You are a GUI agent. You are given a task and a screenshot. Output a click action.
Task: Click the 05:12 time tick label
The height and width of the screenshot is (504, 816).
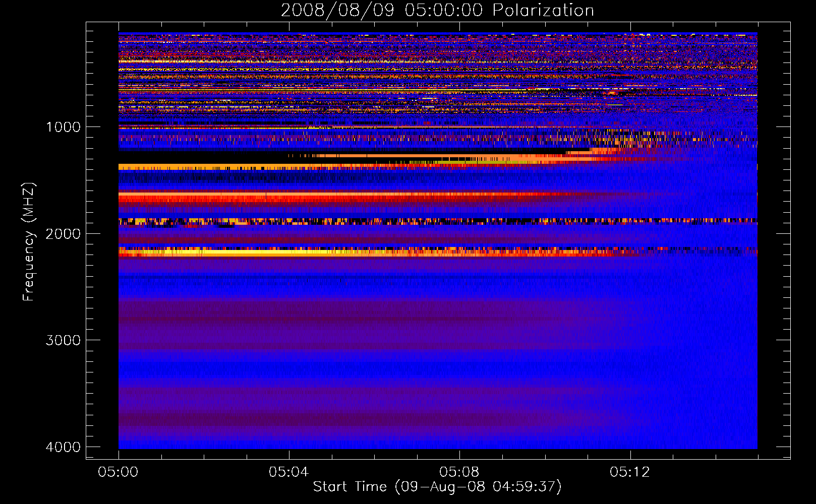pos(630,472)
